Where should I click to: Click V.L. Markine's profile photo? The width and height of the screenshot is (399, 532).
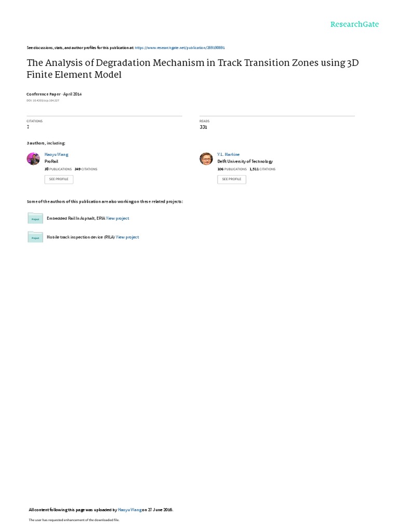[x=206, y=159]
